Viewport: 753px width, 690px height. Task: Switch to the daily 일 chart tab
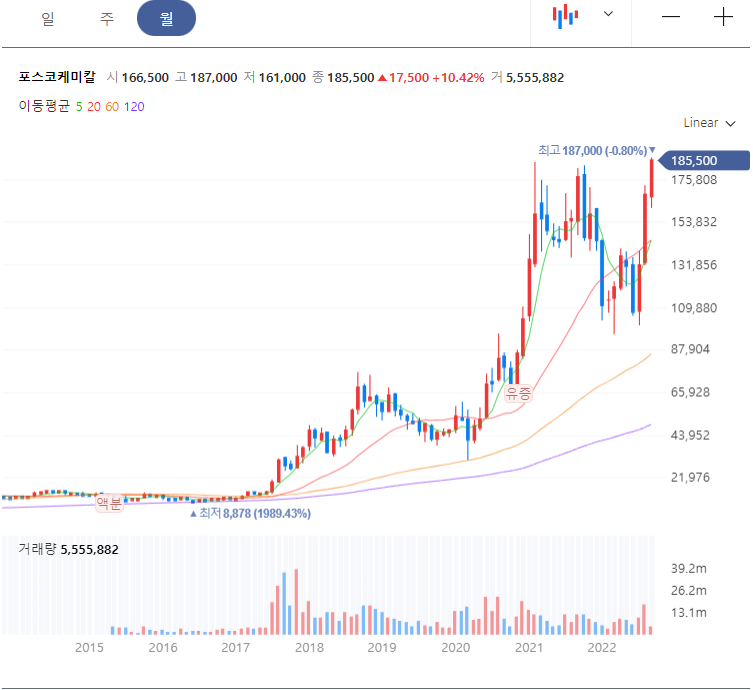point(48,19)
